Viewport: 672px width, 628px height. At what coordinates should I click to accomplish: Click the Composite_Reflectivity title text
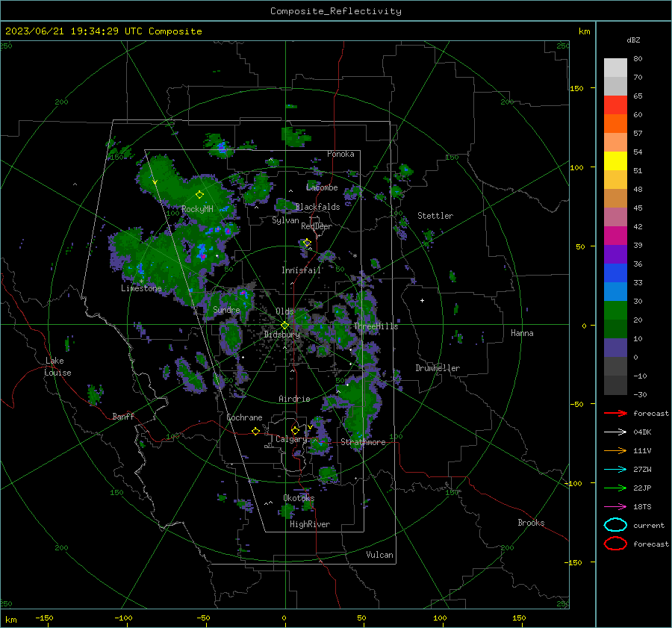336,11
